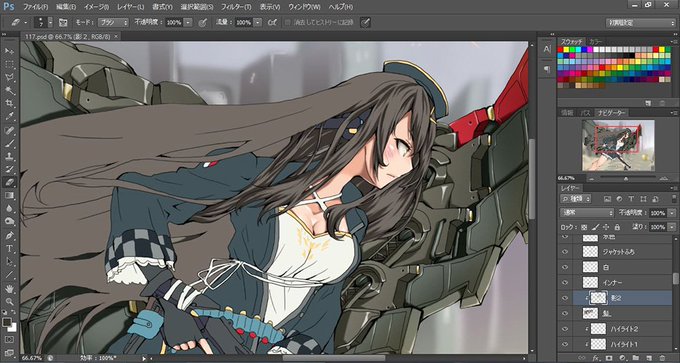This screenshot has height=363, width=680.
Task: Click the navigator zoom slider
Action: [625, 178]
